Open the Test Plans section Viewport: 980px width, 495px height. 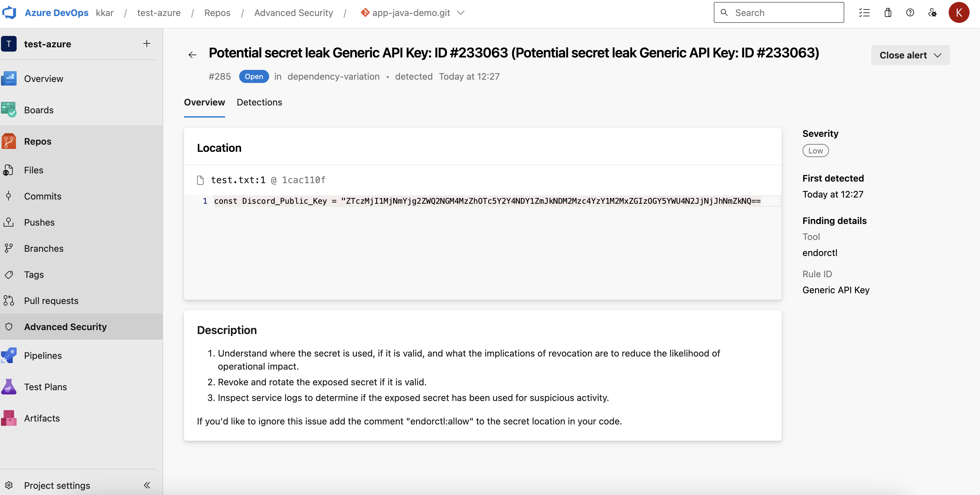tap(45, 387)
